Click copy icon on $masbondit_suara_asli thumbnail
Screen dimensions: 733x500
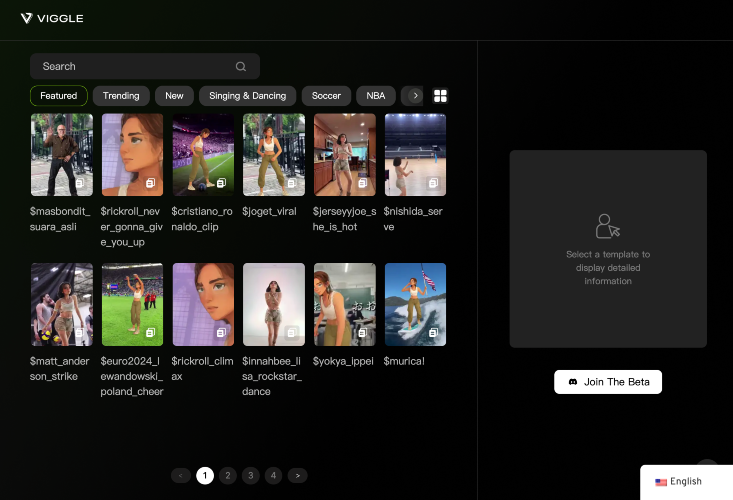[80, 183]
